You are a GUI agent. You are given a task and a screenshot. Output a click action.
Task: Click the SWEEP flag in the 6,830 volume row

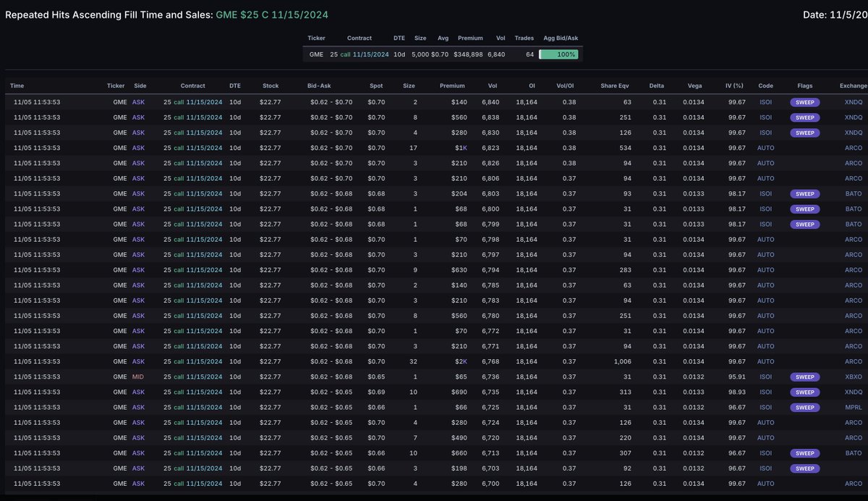coord(804,133)
